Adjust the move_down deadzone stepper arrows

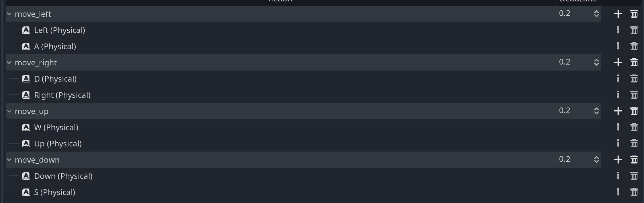click(596, 159)
